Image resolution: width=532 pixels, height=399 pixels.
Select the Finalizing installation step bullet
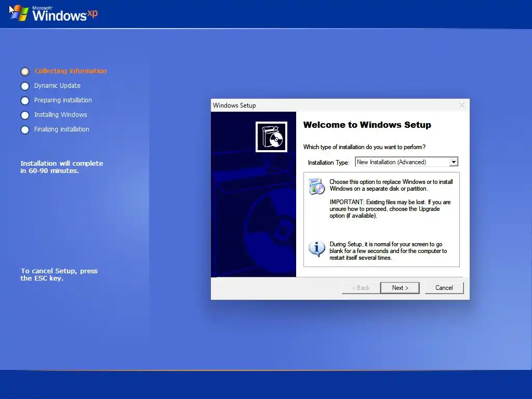(25, 130)
